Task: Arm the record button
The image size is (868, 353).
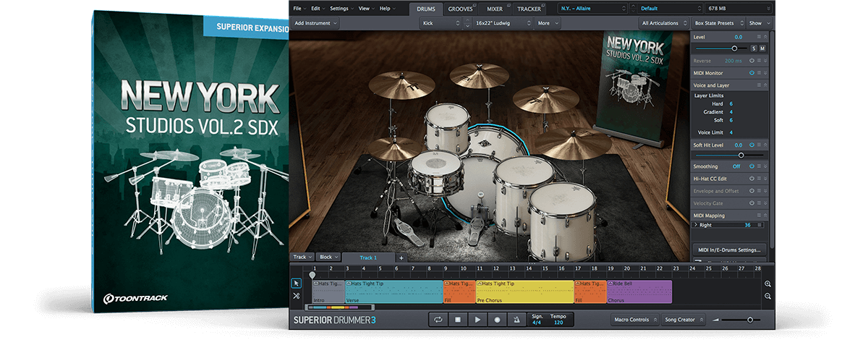Action: pos(497,319)
